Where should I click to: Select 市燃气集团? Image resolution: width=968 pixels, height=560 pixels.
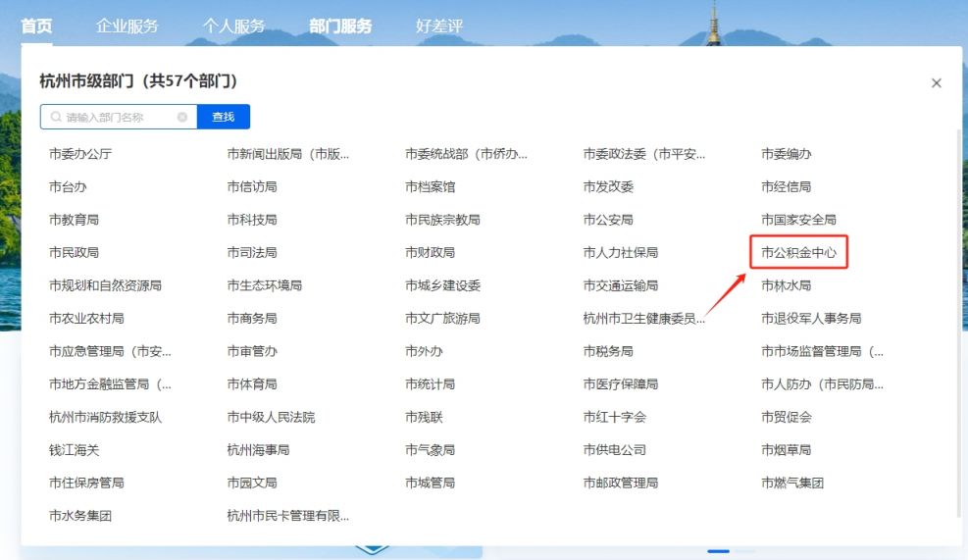[792, 483]
